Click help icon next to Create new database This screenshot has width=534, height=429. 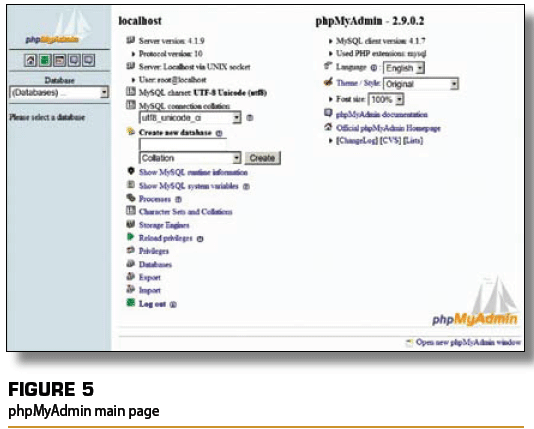click(219, 133)
